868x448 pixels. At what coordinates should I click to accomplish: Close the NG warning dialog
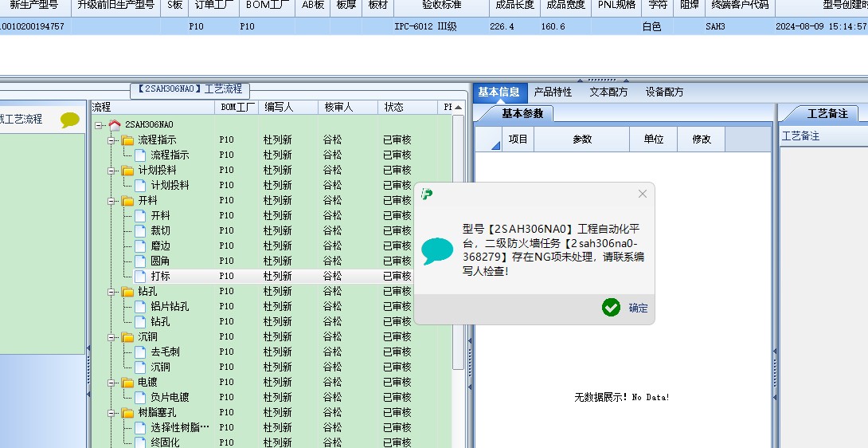click(642, 194)
